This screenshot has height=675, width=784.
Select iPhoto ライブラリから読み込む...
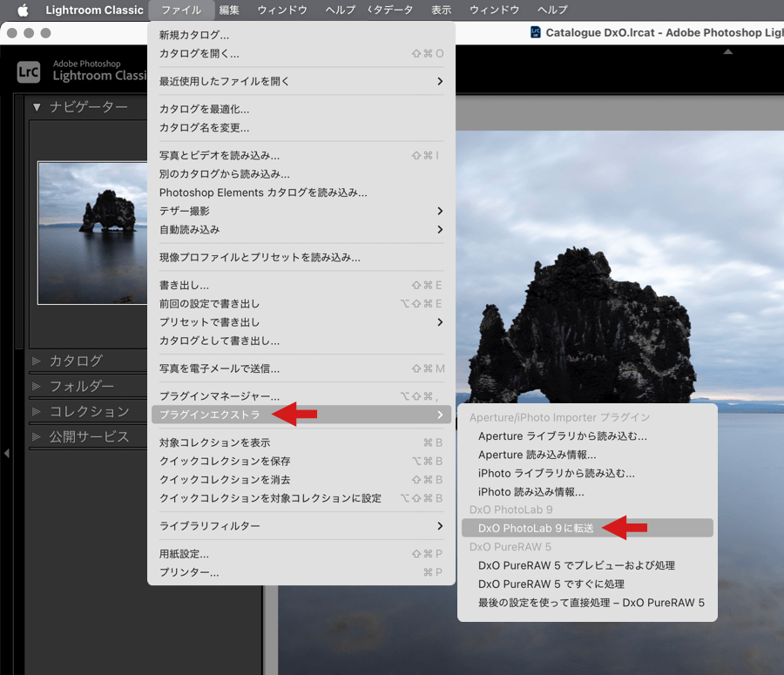pos(587,473)
